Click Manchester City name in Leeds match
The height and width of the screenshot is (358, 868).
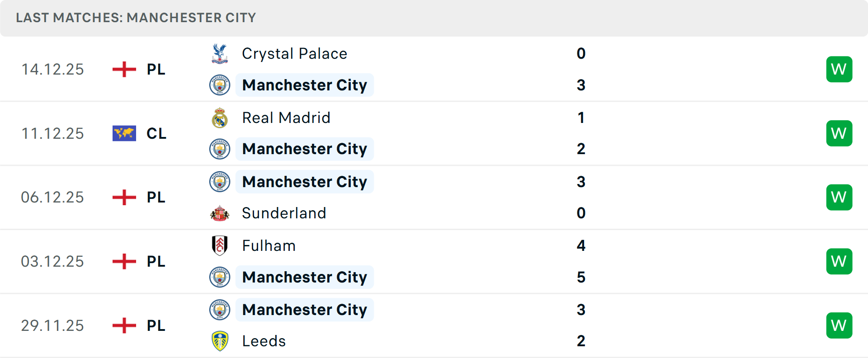(304, 310)
